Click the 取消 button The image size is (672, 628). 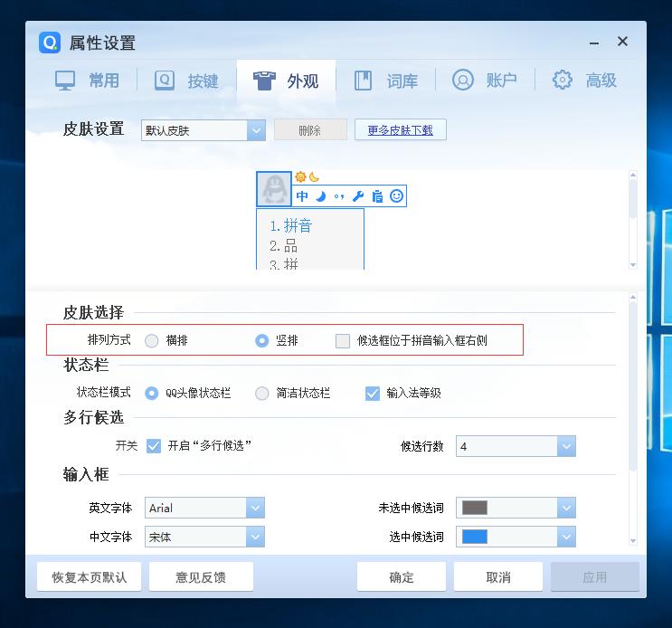(x=498, y=577)
